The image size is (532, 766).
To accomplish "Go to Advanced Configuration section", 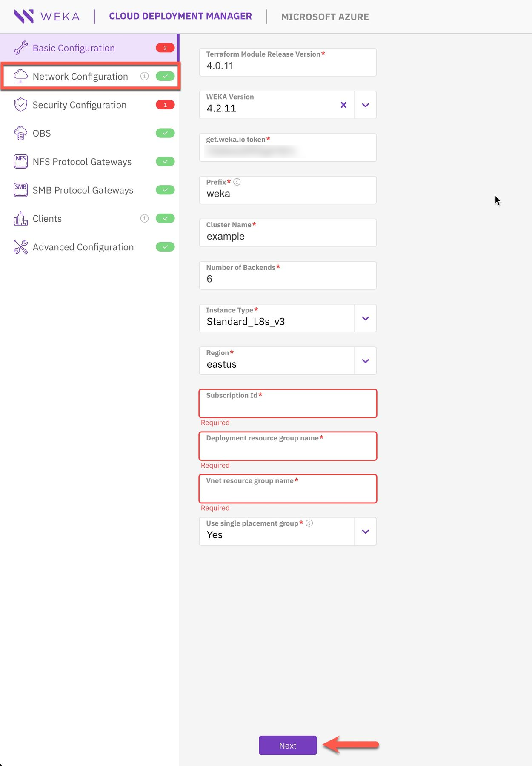I will (x=83, y=247).
